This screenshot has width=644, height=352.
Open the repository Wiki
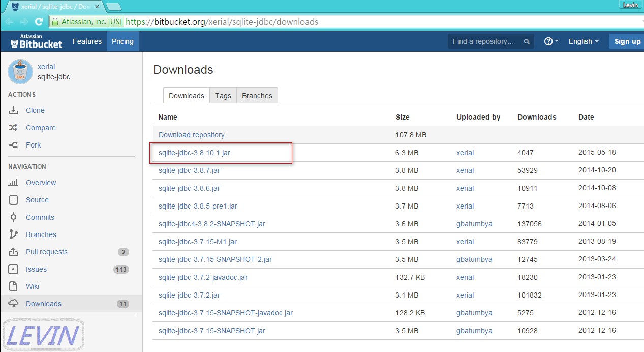pos(32,286)
